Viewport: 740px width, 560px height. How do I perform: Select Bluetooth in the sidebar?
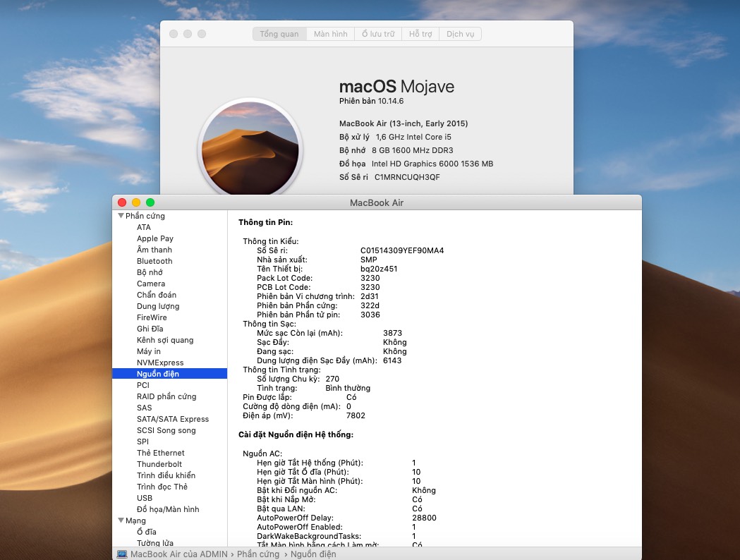click(x=154, y=261)
